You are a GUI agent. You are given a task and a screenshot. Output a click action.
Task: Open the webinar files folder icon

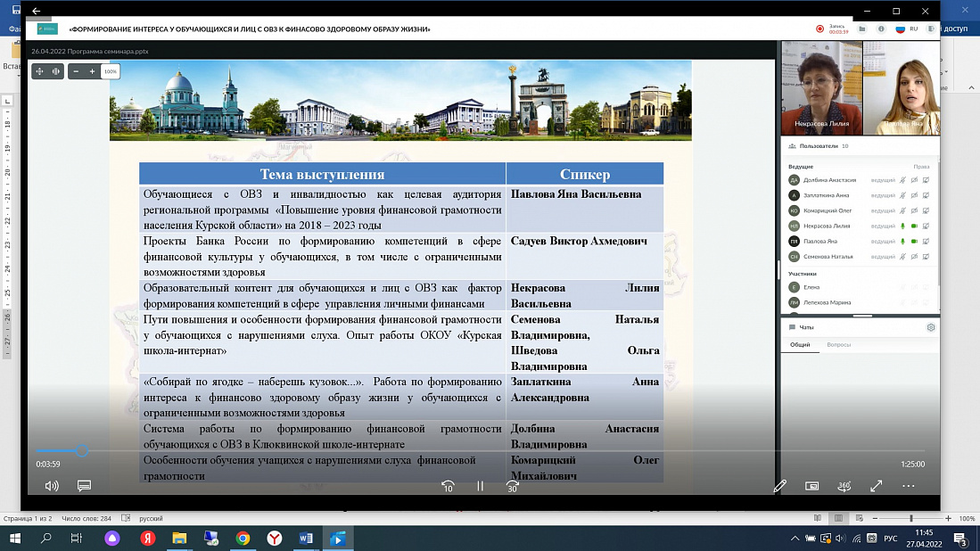pos(862,29)
